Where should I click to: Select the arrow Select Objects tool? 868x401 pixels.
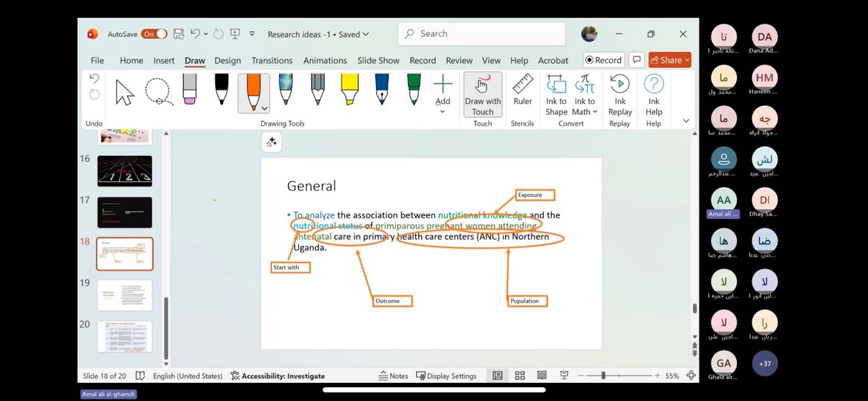click(x=125, y=92)
